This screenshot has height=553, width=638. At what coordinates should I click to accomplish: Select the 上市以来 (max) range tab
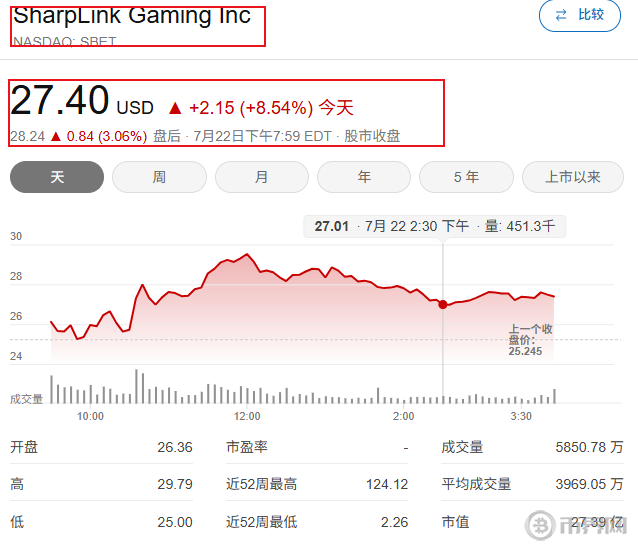click(572, 177)
